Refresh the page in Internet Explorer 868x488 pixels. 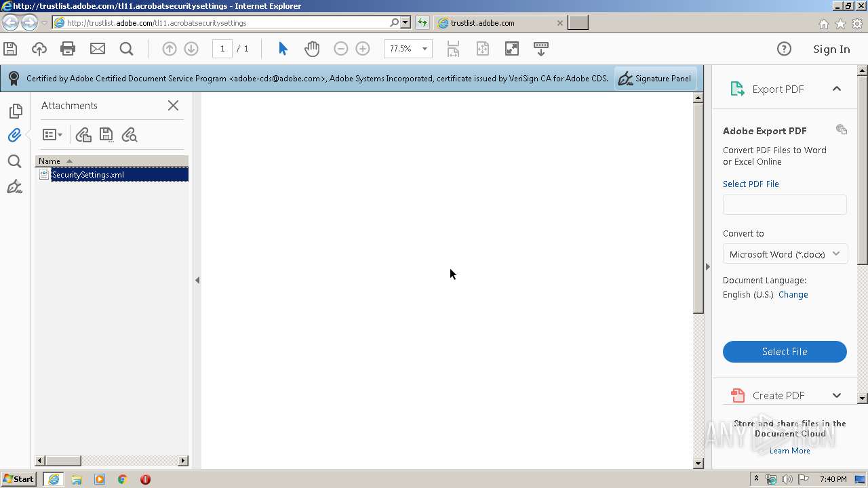422,22
